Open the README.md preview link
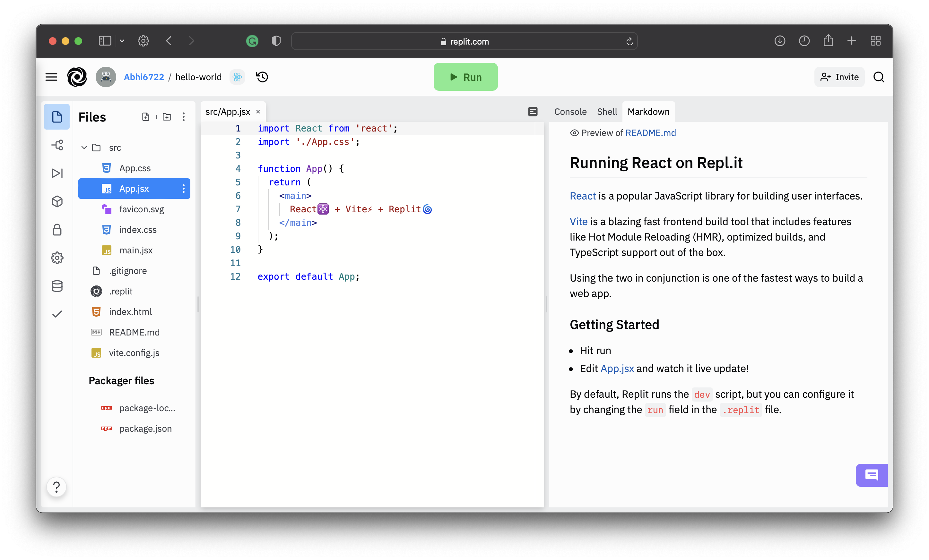 pyautogui.click(x=650, y=133)
